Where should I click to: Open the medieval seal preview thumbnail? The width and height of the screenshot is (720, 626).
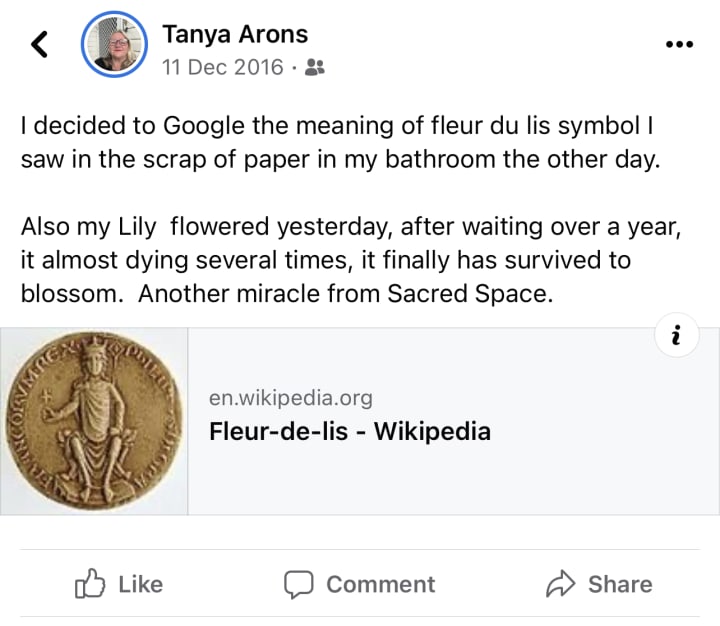pyautogui.click(x=95, y=421)
